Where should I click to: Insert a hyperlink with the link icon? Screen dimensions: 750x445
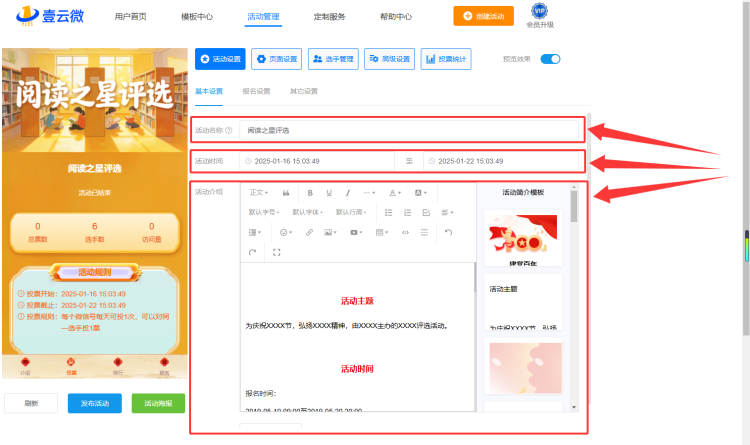coord(309,233)
